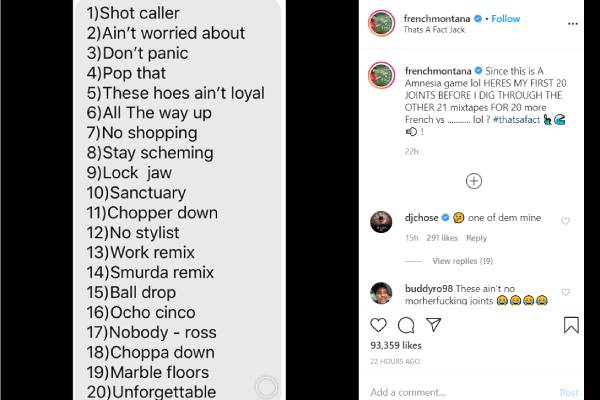Open comments with the speech bubble icon
The image size is (600, 400).
coord(406,325)
